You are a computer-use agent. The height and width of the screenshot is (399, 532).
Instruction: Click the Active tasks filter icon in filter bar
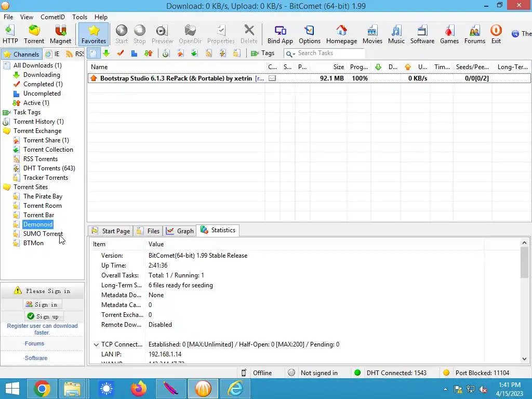[x=148, y=54]
